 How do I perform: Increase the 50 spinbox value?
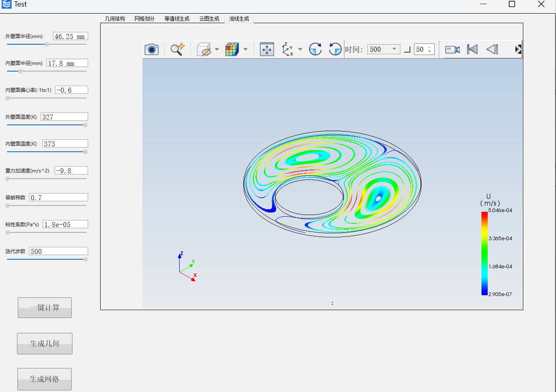click(x=430, y=47)
